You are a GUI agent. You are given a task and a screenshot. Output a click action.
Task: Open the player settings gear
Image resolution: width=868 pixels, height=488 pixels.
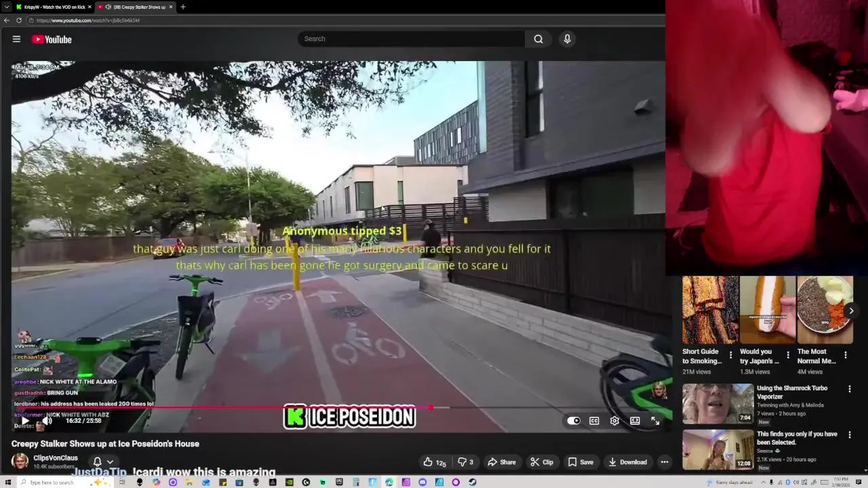(x=614, y=421)
